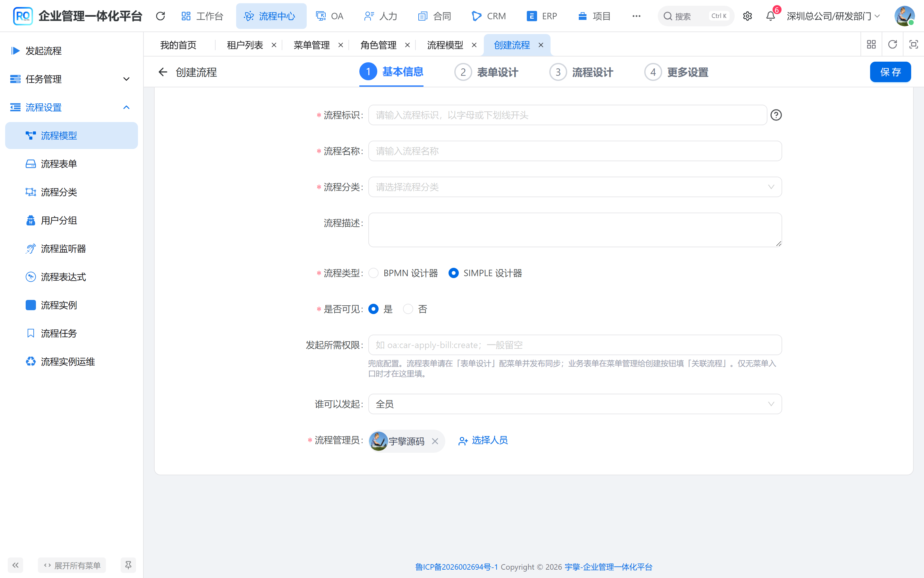This screenshot has height=578, width=924.
Task: Click the pin icon at sidebar bottom
Action: 128,565
